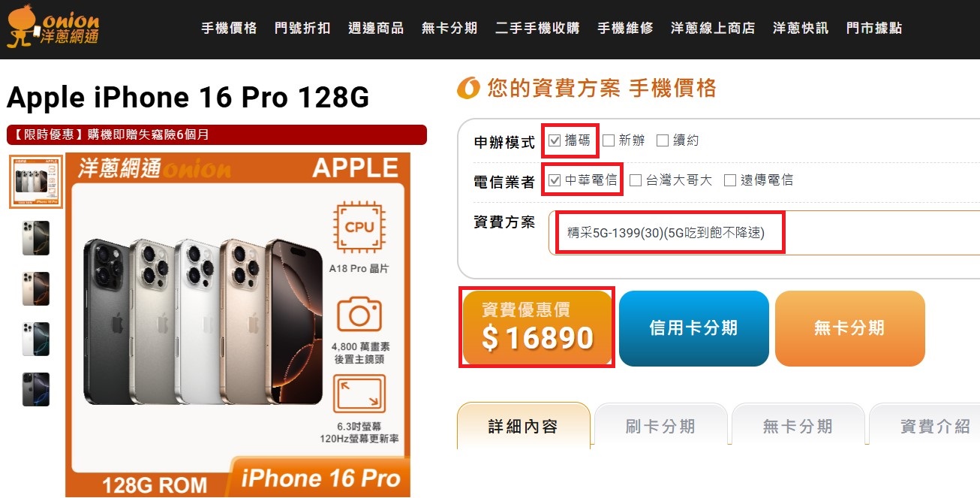Click the CPU chip icon in product banner
Screen dimensions: 980x498
click(x=359, y=227)
